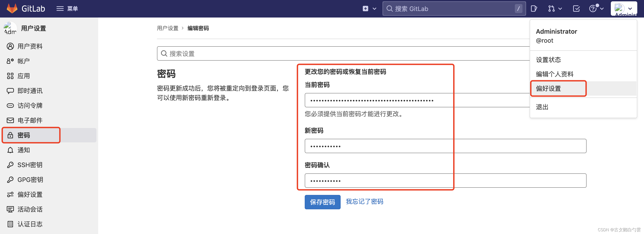Focus the 搜索 GitLab search box
The height and width of the screenshot is (234, 644).
pyautogui.click(x=454, y=9)
